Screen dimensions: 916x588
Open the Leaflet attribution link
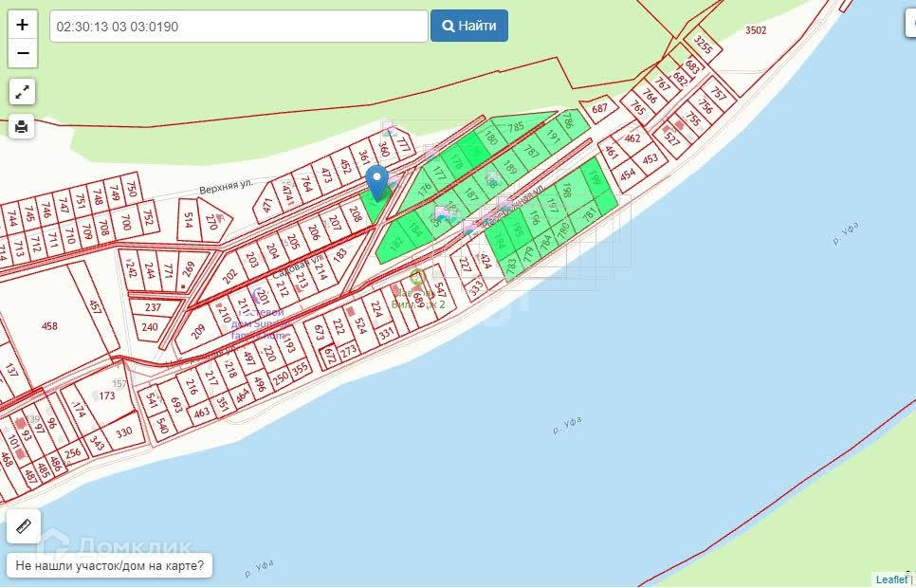pos(891,579)
